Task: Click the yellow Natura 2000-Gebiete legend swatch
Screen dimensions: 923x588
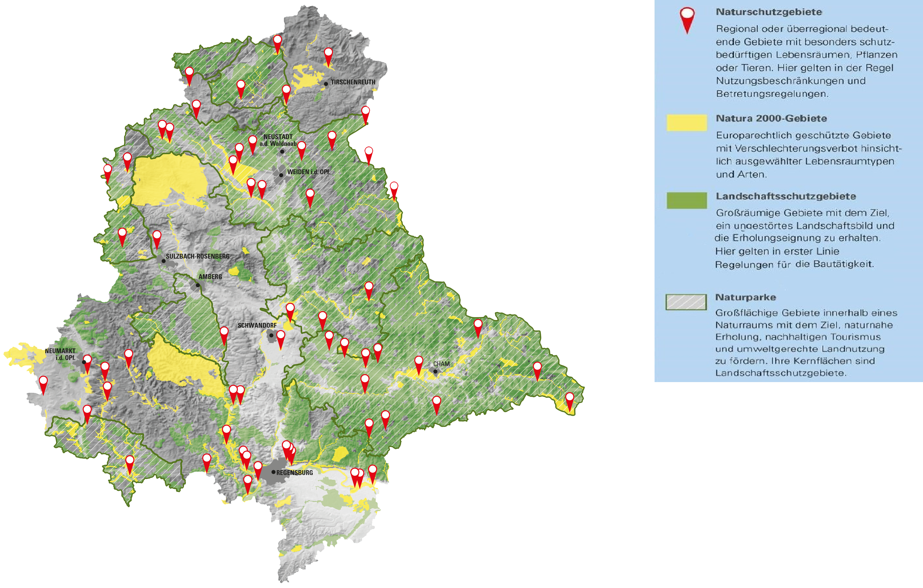Action: tap(687, 123)
